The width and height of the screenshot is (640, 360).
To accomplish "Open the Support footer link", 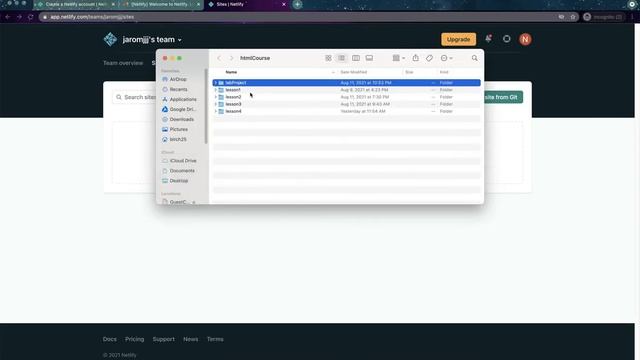I will click(164, 339).
